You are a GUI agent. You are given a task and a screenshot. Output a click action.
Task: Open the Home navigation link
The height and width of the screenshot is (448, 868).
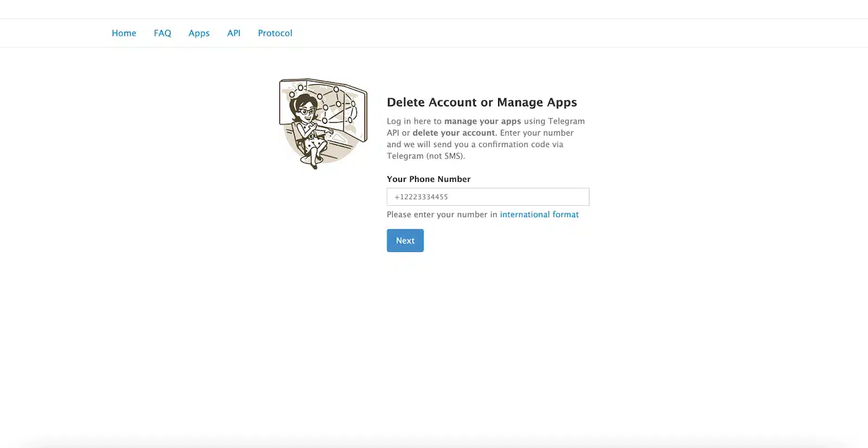click(124, 33)
